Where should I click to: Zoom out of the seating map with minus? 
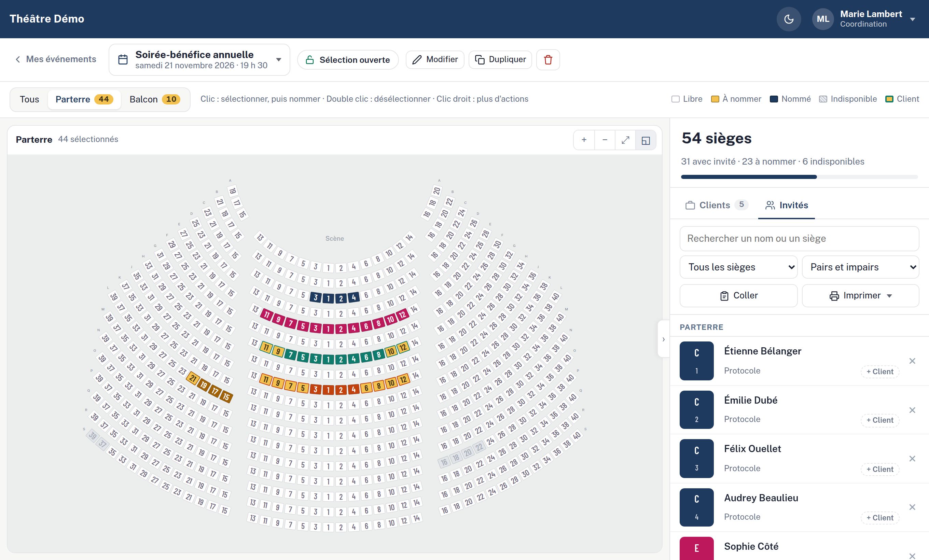[x=605, y=140]
